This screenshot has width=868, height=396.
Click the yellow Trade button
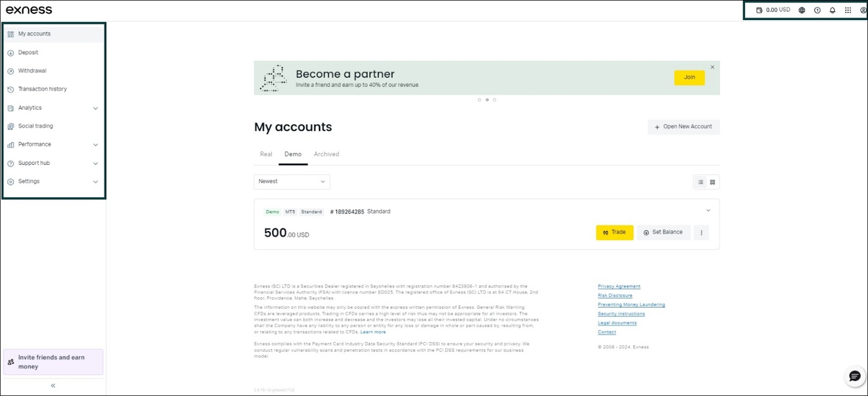[x=615, y=232]
